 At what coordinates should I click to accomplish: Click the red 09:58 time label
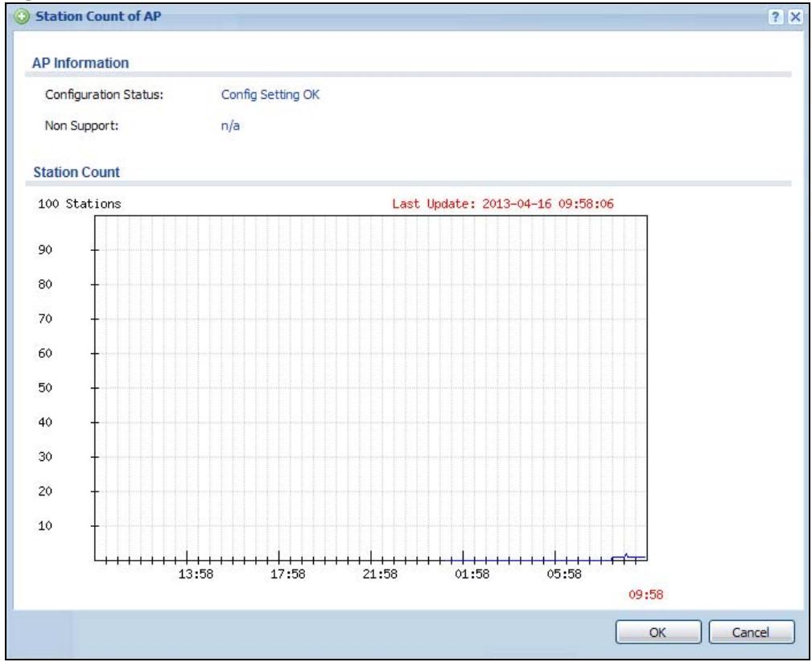pyautogui.click(x=645, y=594)
